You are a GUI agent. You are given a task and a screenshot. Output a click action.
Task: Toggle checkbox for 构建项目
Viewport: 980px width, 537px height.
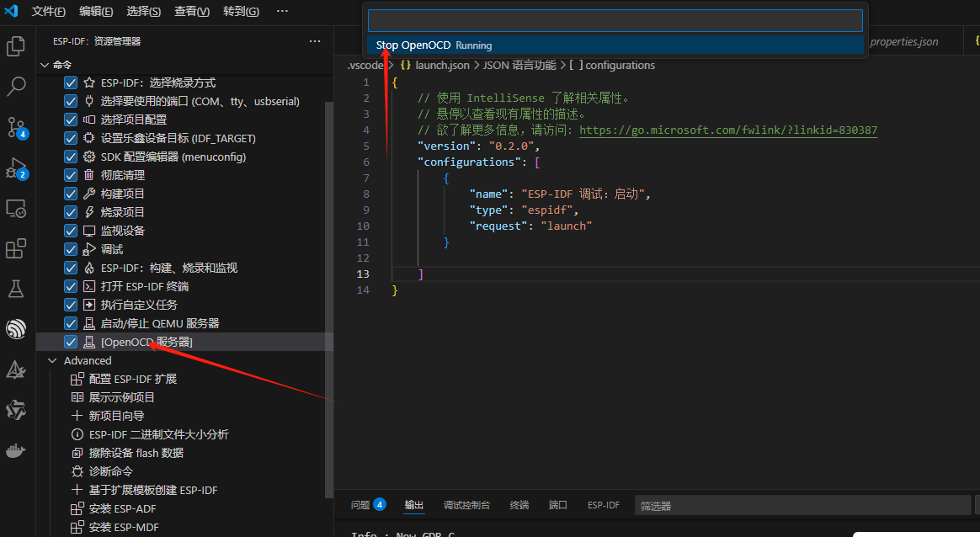[x=71, y=194]
